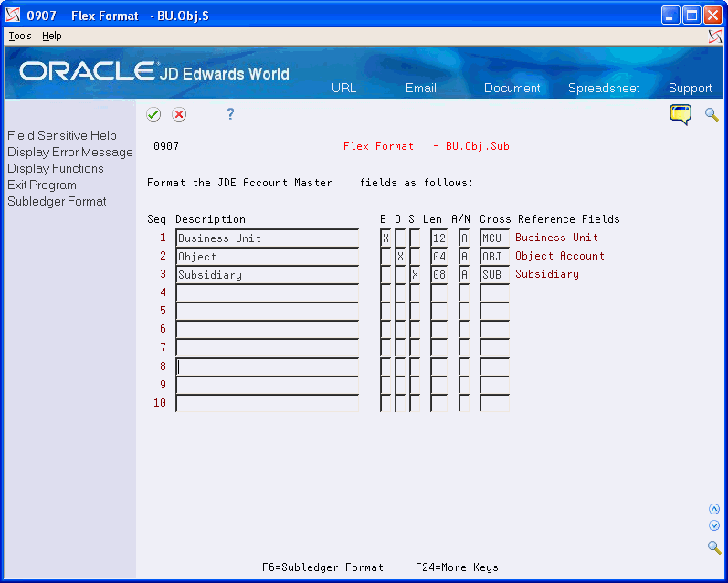The width and height of the screenshot is (728, 583).
Task: Open the Help menu
Action: [x=51, y=36]
